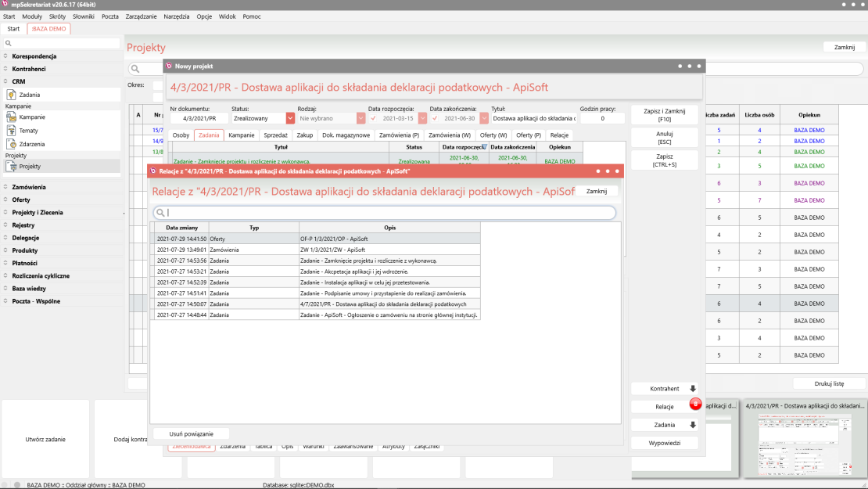Open the Data zakończenia date dropdown
Image resolution: width=868 pixels, height=489 pixels.
(484, 118)
